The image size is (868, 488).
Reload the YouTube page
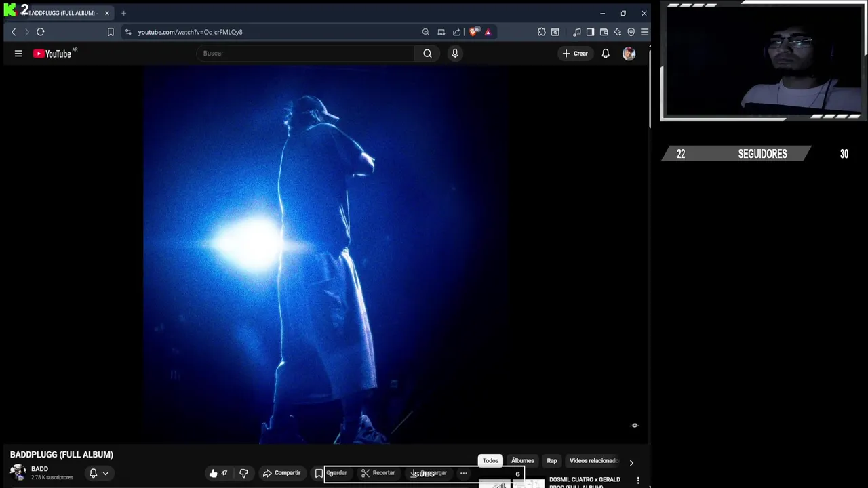pos(41,32)
